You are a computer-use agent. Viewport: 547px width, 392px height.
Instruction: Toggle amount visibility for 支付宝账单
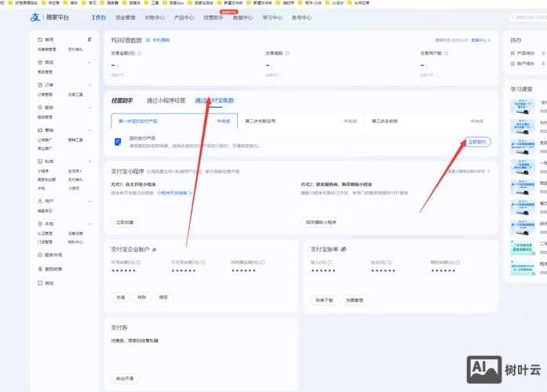[x=344, y=249]
